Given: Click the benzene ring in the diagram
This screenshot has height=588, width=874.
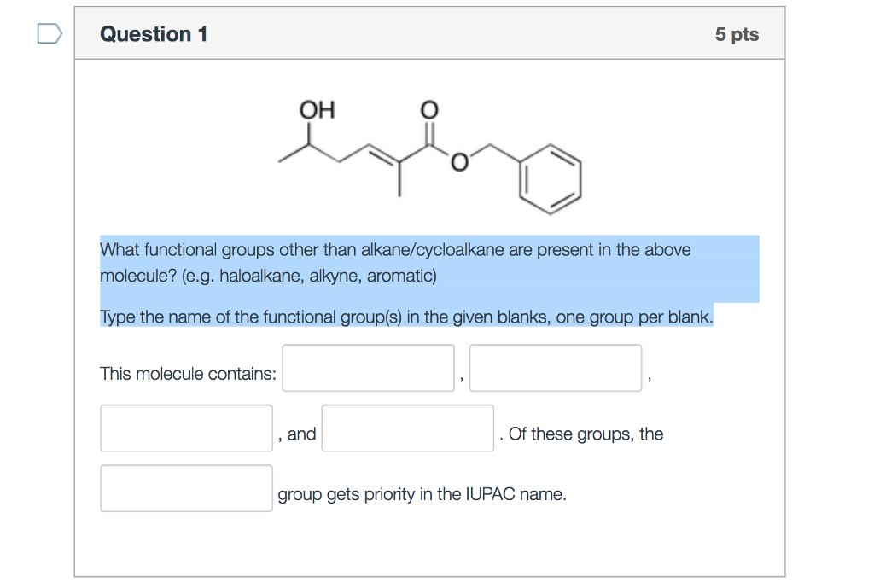Looking at the screenshot, I should click(x=551, y=179).
